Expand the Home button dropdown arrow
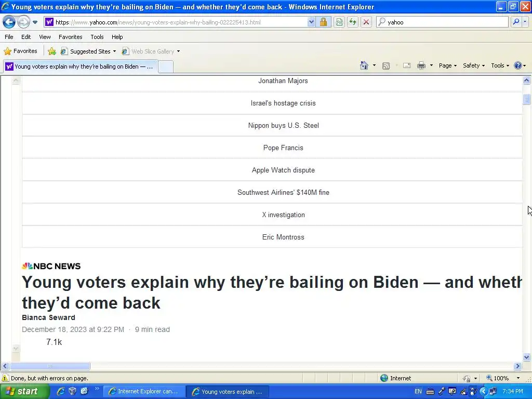 coord(374,65)
